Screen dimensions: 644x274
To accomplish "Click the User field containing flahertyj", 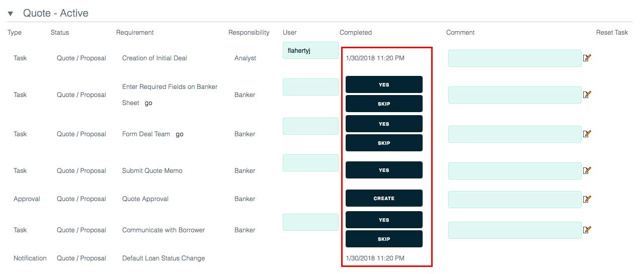I will click(310, 50).
